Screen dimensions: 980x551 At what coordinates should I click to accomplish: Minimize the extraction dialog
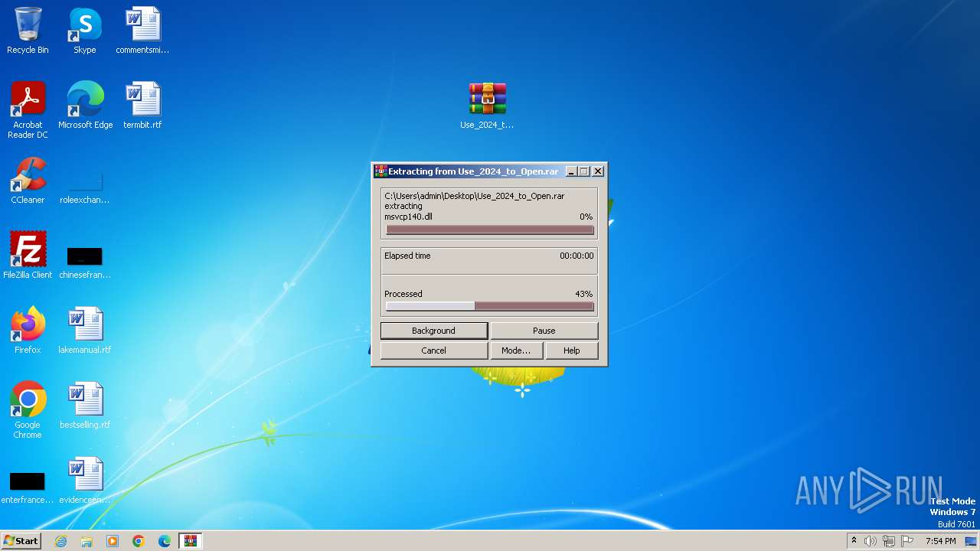click(x=570, y=171)
